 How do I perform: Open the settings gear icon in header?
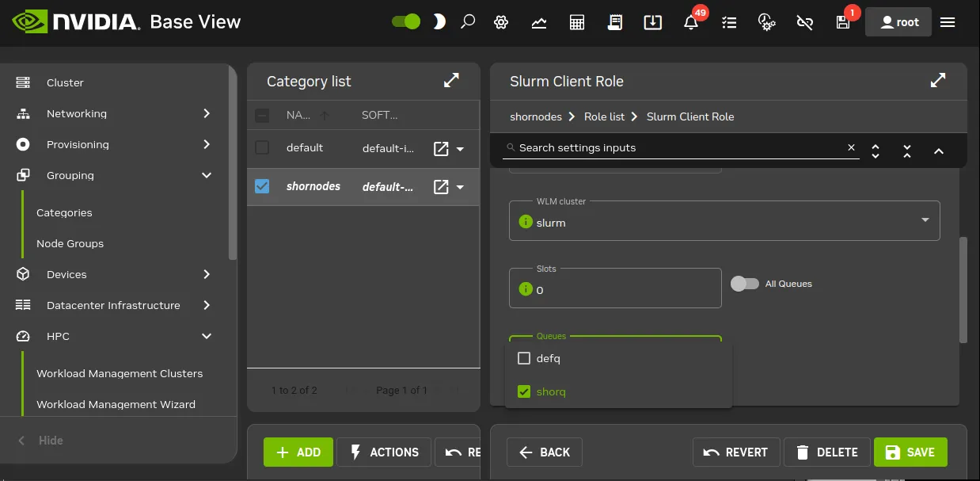[x=500, y=22]
